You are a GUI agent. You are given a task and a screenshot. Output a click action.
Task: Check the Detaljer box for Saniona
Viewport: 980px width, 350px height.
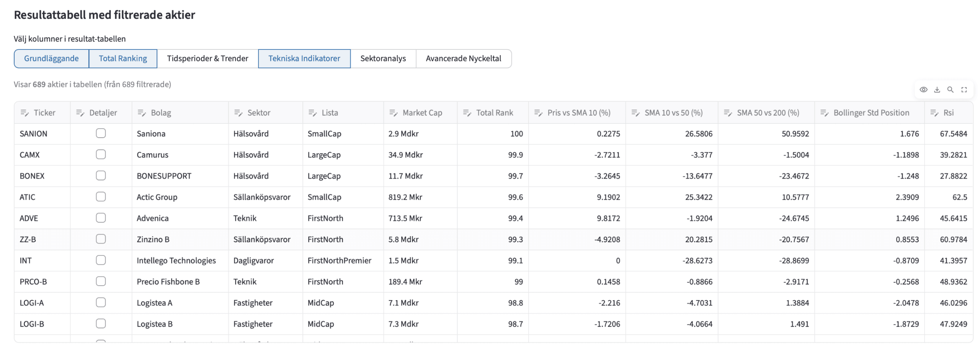(101, 133)
